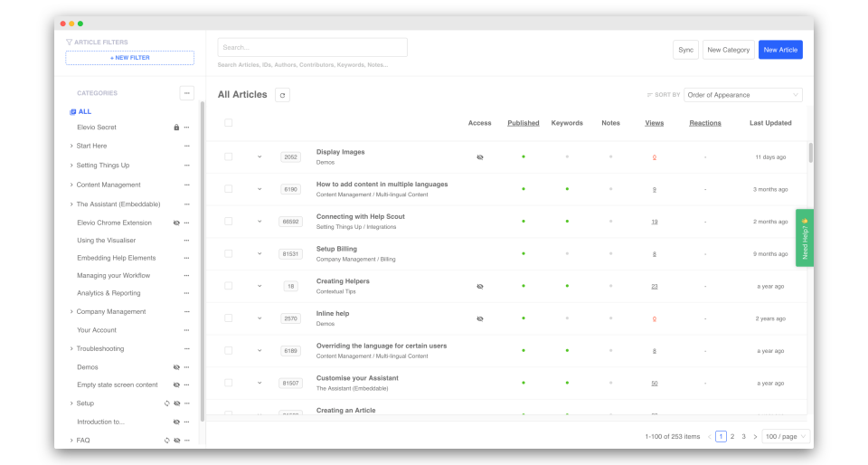Open the Need Help side widget
The height and width of the screenshot is (465, 868).
pyautogui.click(x=805, y=238)
